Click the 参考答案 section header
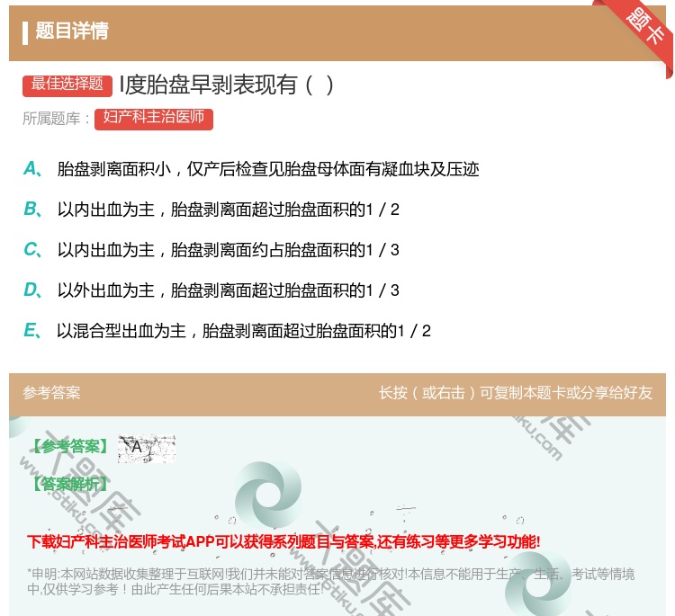 point(51,393)
